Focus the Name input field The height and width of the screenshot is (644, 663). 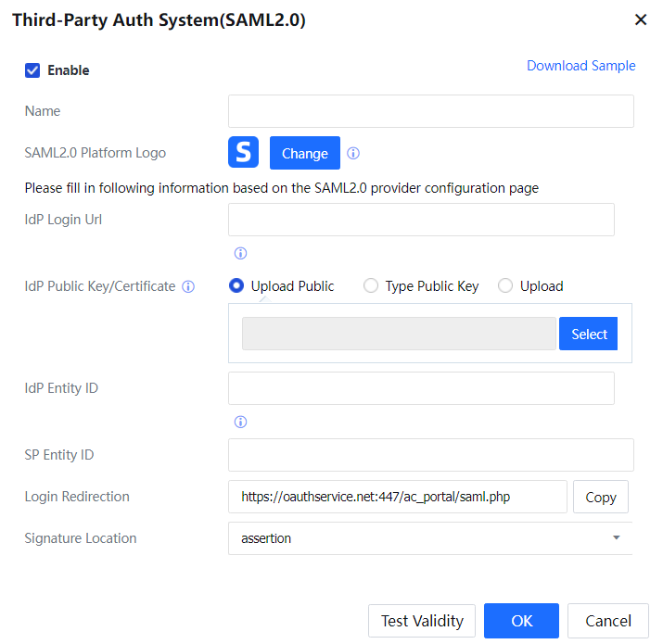tap(430, 111)
